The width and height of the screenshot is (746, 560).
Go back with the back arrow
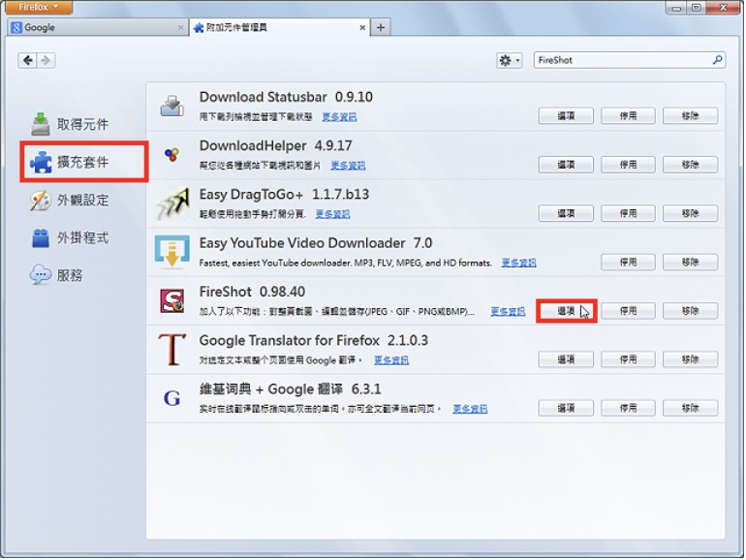coord(27,60)
